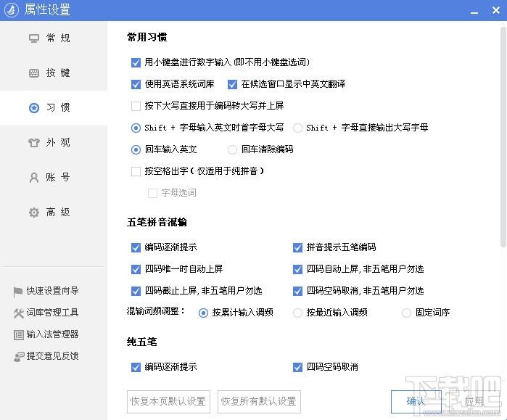Toggle 拼音提示五笔编码 checkbox
The image size is (507, 420).
pos(297,247)
